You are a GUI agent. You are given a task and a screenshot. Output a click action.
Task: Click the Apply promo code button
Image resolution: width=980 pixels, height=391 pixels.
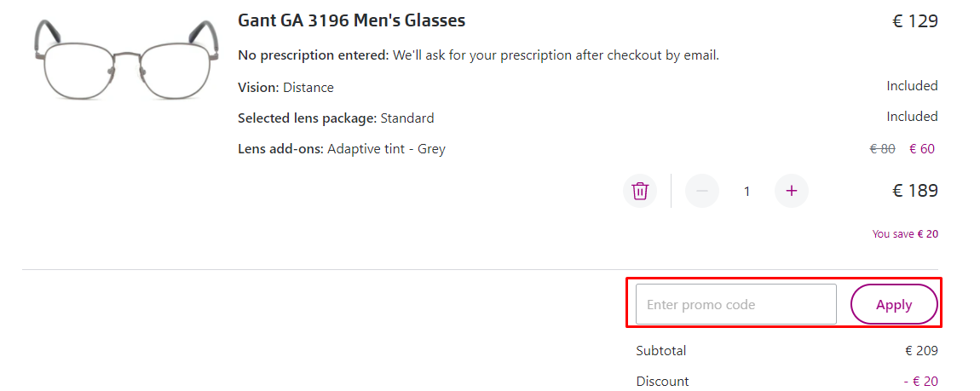894,304
